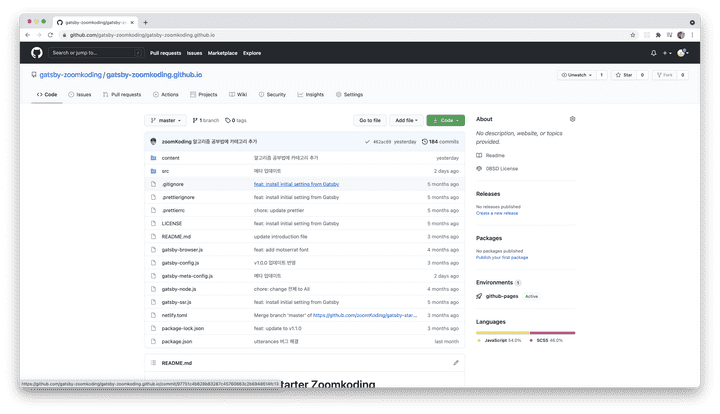Star this repository
The height and width of the screenshot is (414, 720).
tap(624, 75)
